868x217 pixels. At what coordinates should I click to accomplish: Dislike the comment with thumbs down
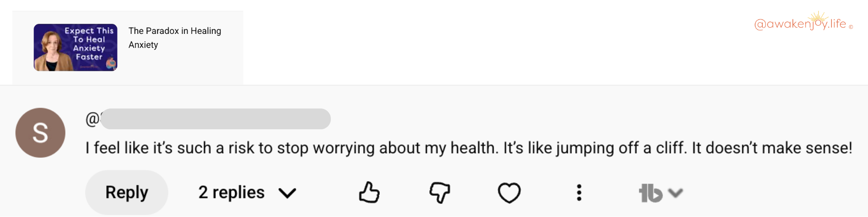point(439,193)
